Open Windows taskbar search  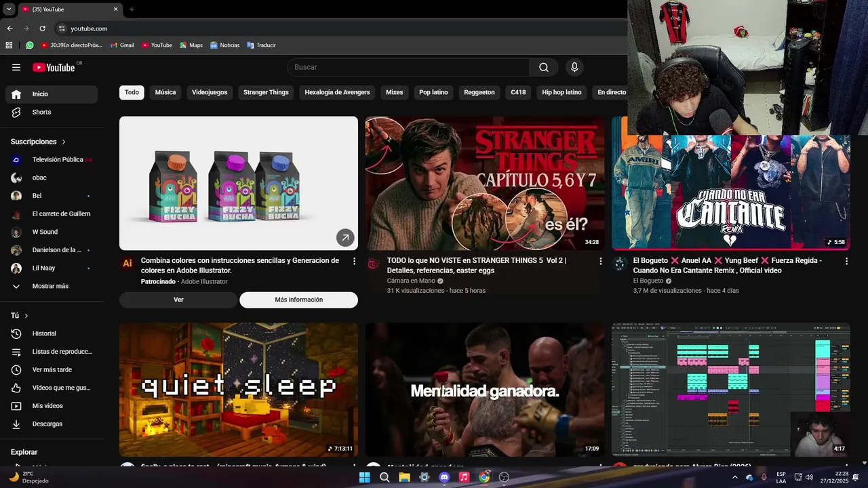(x=384, y=477)
